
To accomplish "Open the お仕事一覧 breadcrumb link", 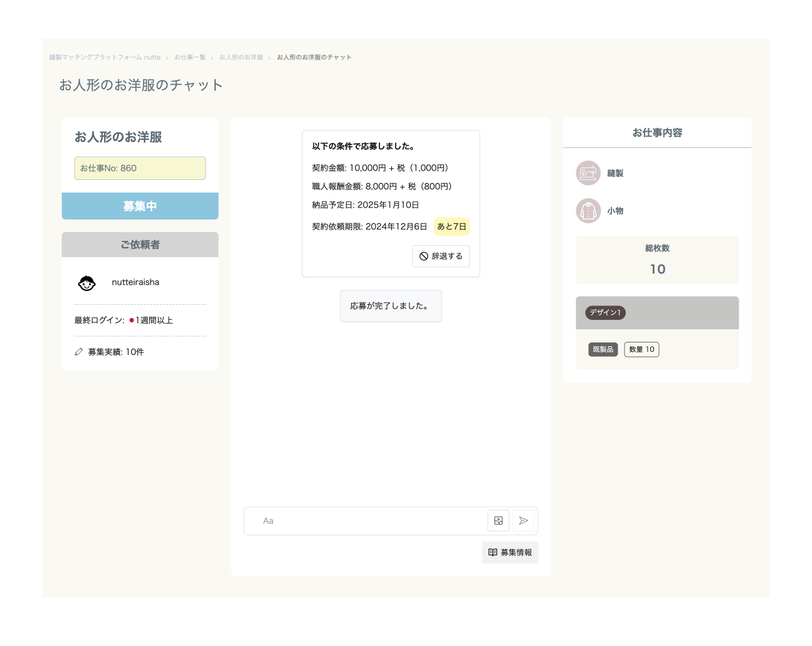I will pos(190,57).
